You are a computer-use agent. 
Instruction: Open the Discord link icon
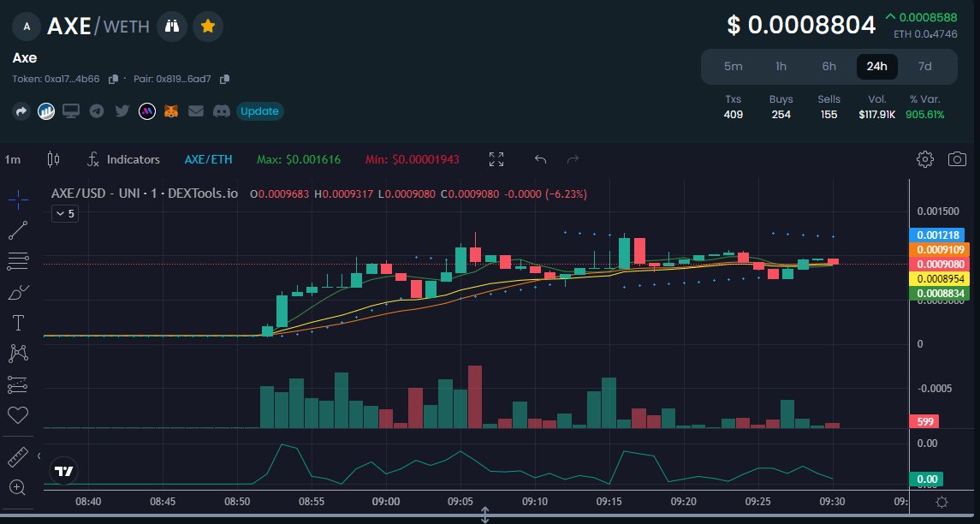222,111
